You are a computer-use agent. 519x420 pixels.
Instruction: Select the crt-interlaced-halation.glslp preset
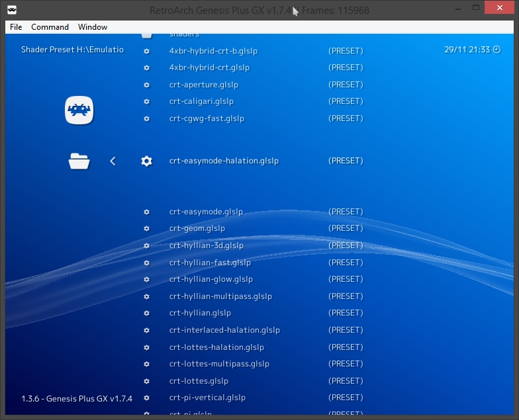point(224,330)
